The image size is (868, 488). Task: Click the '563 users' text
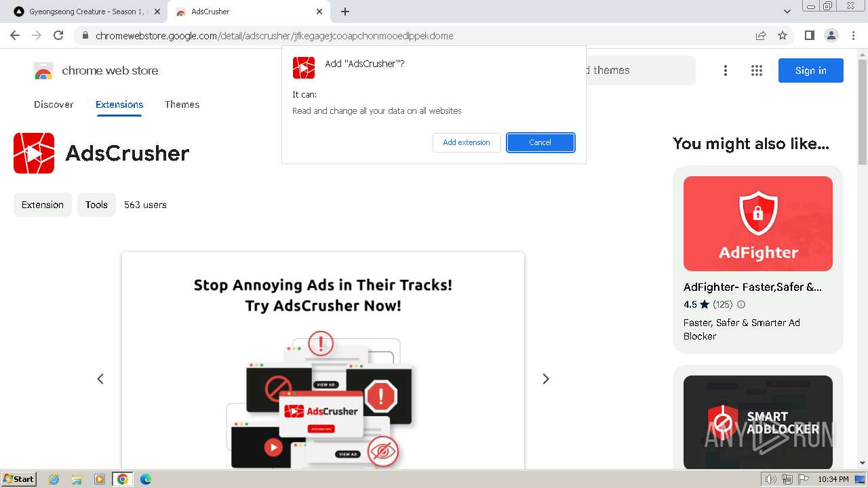[x=145, y=205]
